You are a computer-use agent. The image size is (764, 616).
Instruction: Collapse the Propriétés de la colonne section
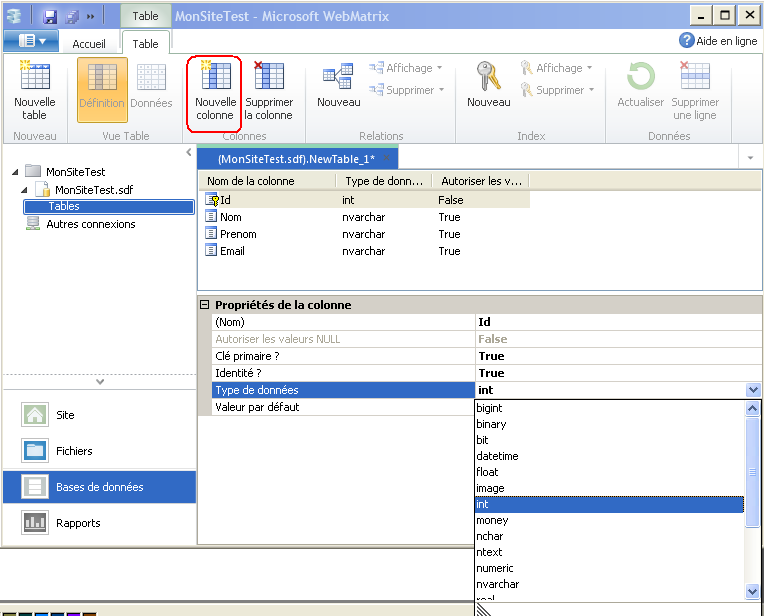click(x=205, y=306)
